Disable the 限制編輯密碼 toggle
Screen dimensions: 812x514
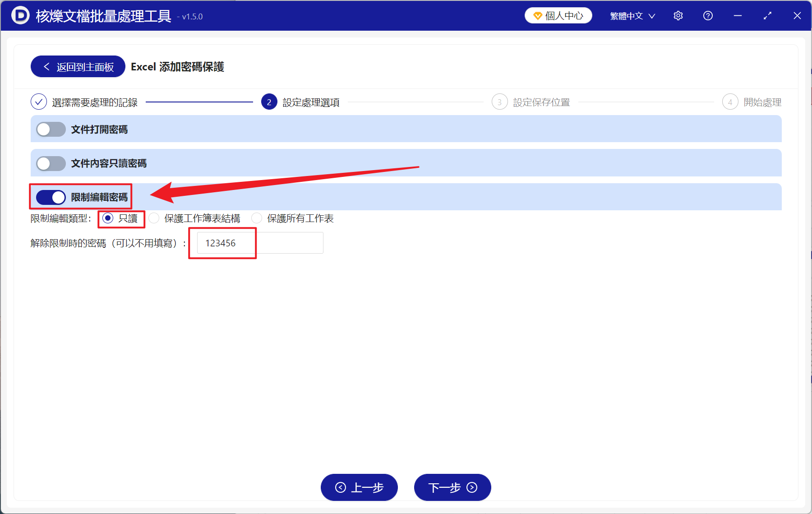point(51,197)
